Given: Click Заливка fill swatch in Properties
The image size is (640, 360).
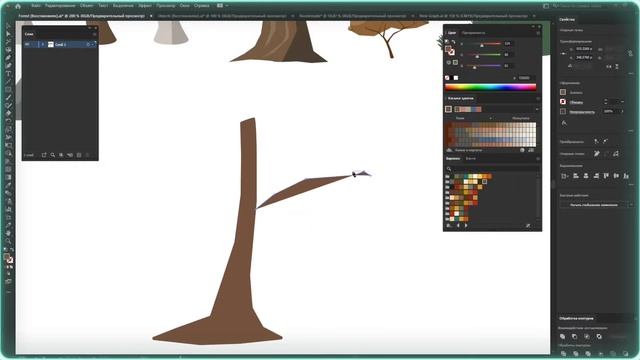Looking at the screenshot, I should point(563,92).
